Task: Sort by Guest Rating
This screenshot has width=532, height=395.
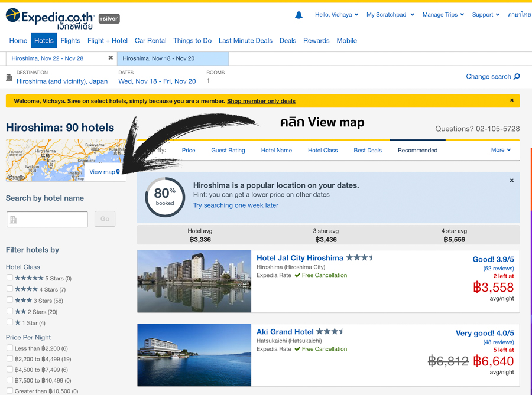Action: (228, 150)
